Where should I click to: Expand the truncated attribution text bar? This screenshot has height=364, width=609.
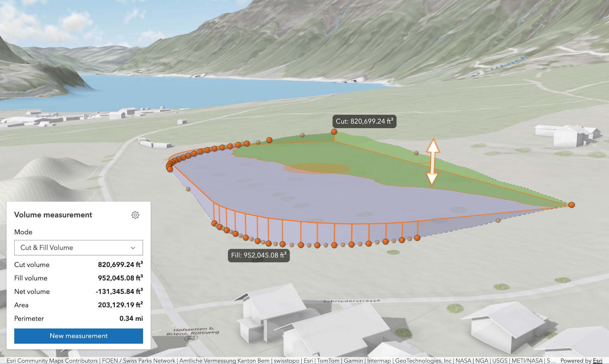pos(279,361)
